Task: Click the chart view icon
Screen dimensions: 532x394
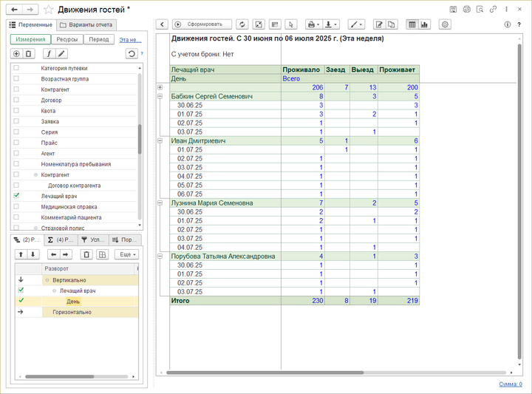Action: [x=425, y=24]
